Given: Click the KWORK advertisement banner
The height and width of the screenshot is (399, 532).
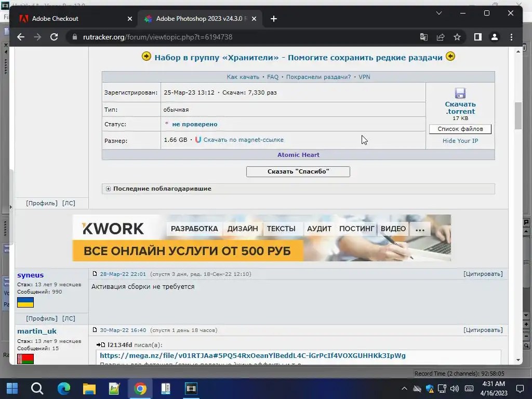Looking at the screenshot, I should (x=262, y=238).
